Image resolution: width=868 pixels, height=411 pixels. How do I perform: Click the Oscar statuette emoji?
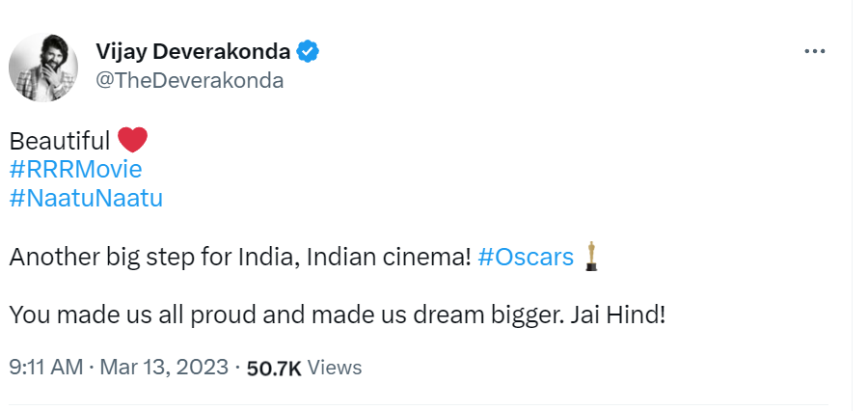[591, 257]
